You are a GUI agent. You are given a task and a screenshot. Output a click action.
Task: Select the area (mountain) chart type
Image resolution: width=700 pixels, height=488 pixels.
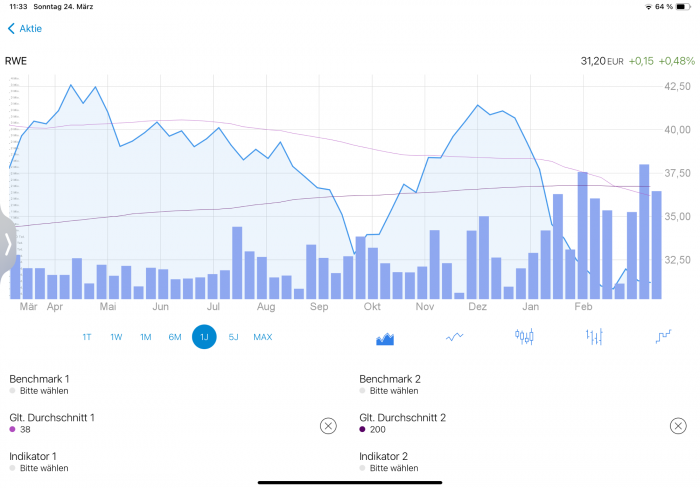pyautogui.click(x=385, y=338)
